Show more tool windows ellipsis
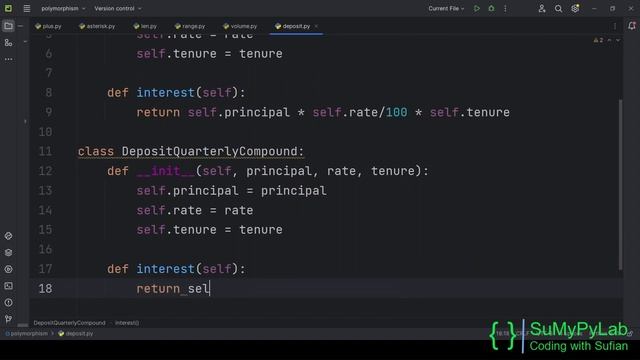640x360 pixels. click(x=8, y=59)
